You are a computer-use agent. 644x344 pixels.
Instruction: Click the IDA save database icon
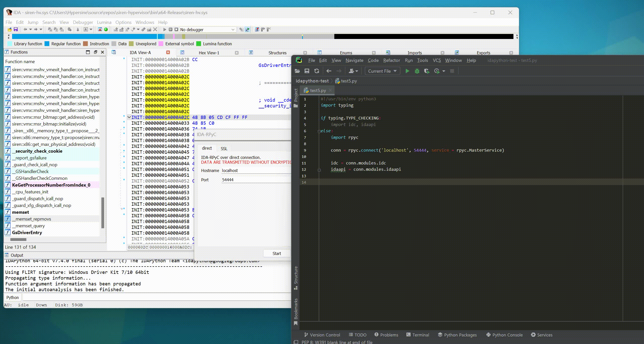point(16,29)
